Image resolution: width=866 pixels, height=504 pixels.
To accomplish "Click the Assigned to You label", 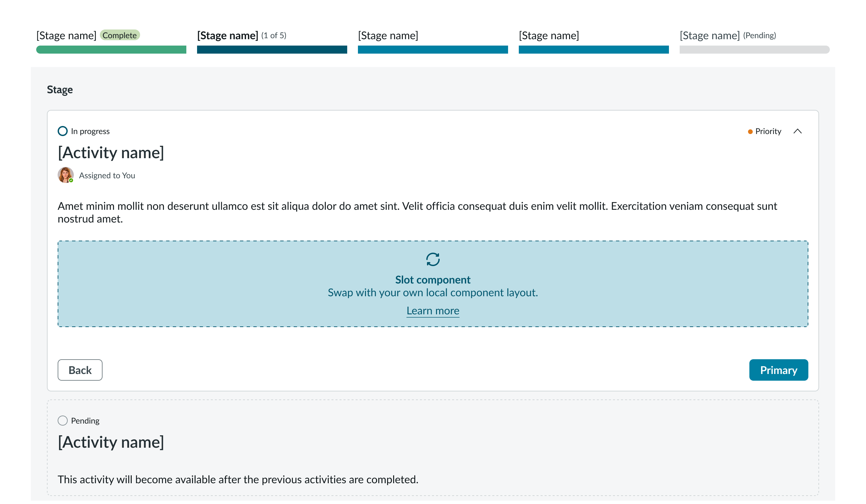I will point(107,175).
